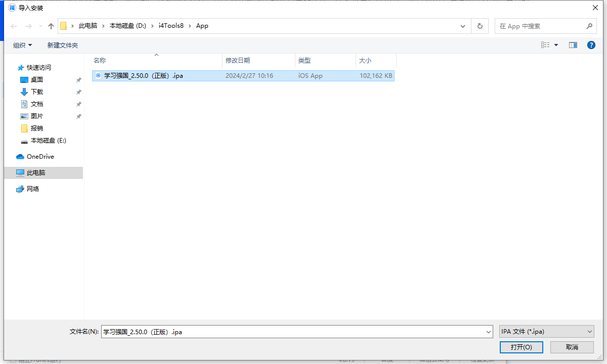The image size is (607, 364).
Task: Open the IPA file type dropdown
Action: point(546,332)
